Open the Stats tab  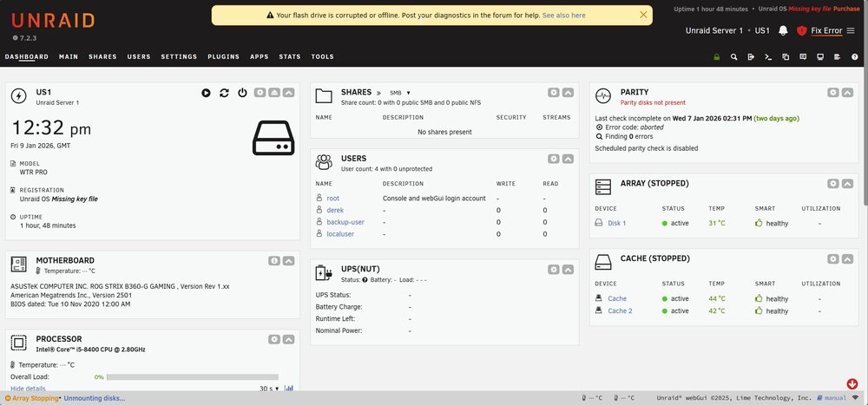click(290, 56)
